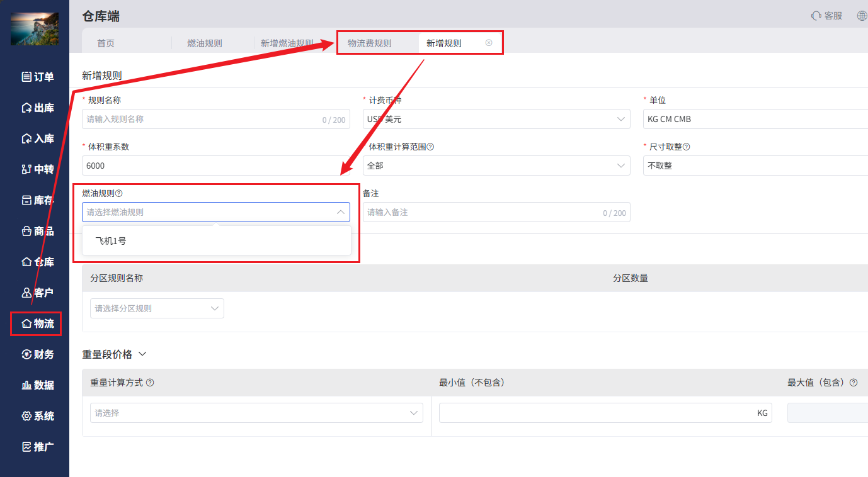Image resolution: width=868 pixels, height=477 pixels.
Task: Open the 系统 system settings section
Action: [38, 416]
